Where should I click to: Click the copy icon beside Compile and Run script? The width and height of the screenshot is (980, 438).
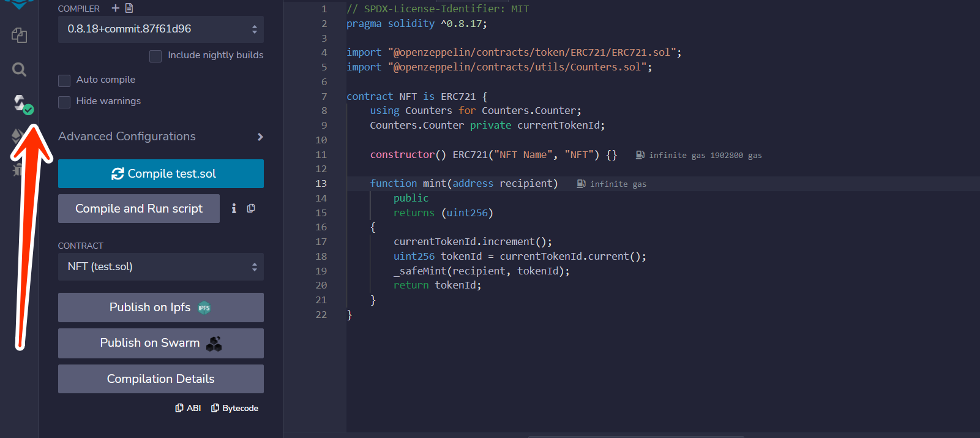pos(251,208)
